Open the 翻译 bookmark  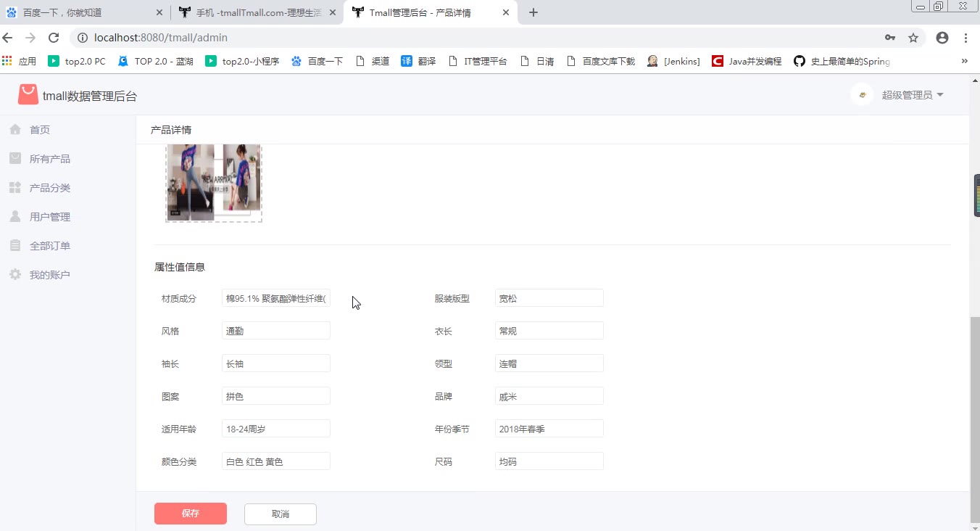(418, 62)
